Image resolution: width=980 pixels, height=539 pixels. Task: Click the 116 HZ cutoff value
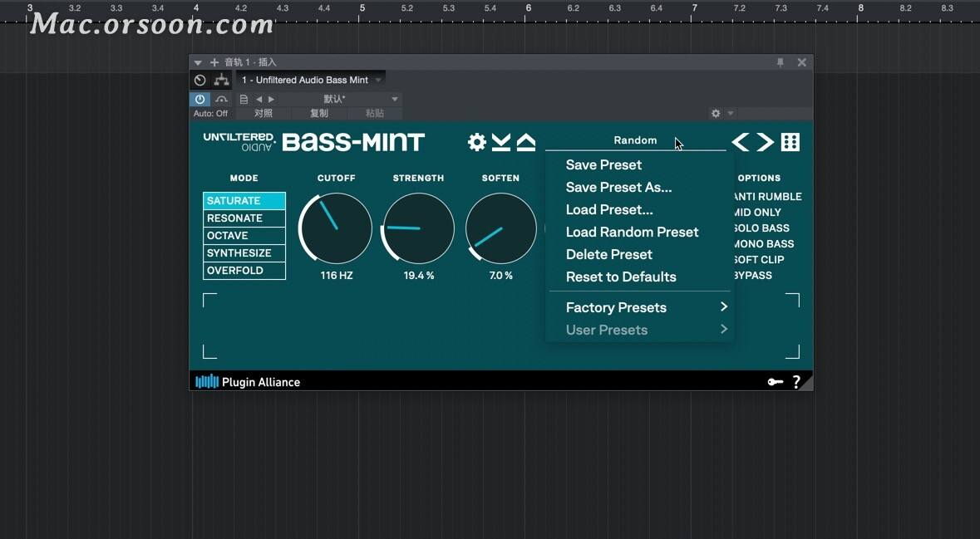337,276
